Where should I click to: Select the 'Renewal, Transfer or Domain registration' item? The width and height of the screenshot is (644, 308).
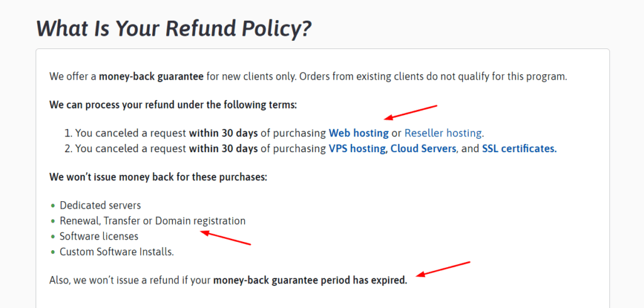pyautogui.click(x=153, y=221)
